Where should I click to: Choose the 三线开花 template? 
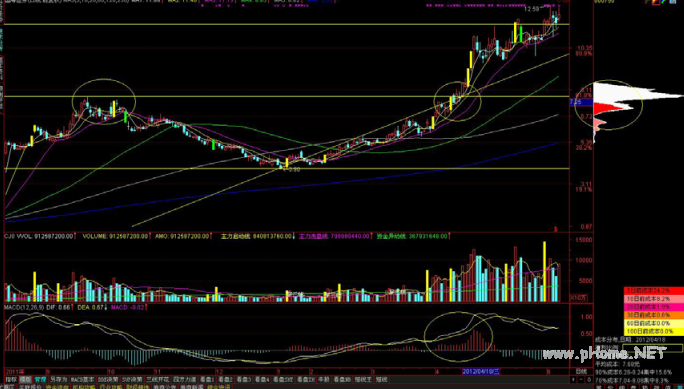click(158, 379)
